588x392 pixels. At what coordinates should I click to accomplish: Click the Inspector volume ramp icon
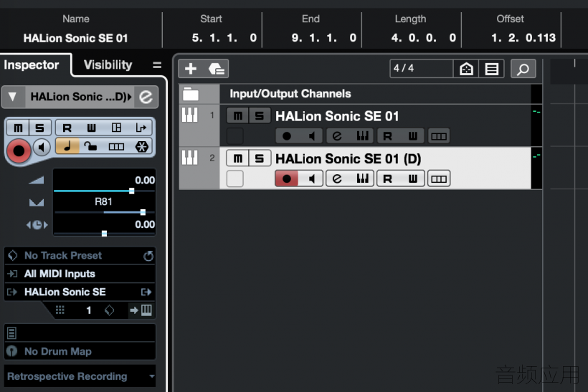(37, 181)
